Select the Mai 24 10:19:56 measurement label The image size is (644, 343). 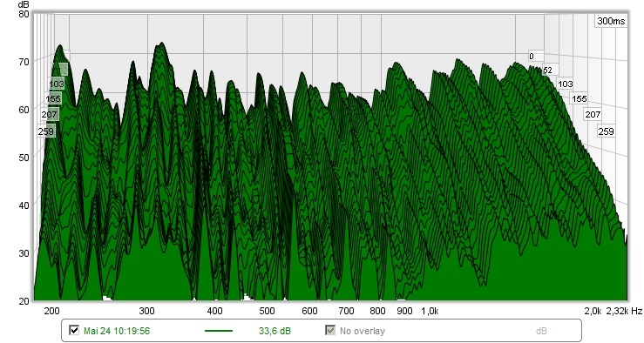(117, 331)
